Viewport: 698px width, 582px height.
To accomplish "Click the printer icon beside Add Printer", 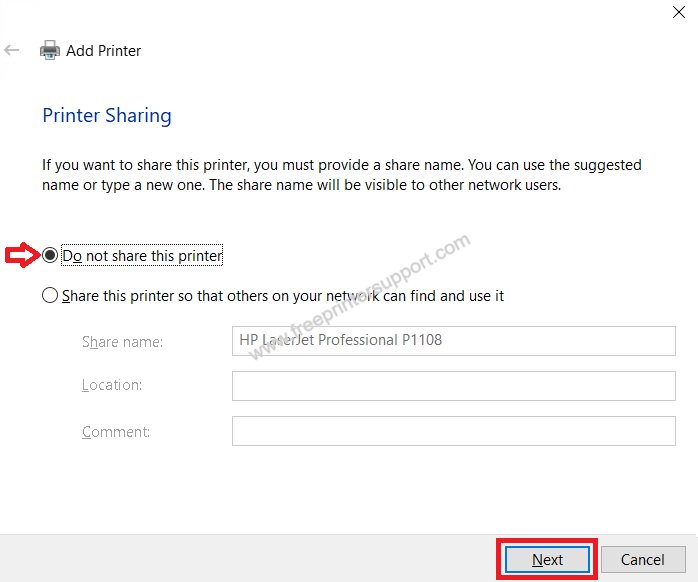I will pyautogui.click(x=49, y=50).
